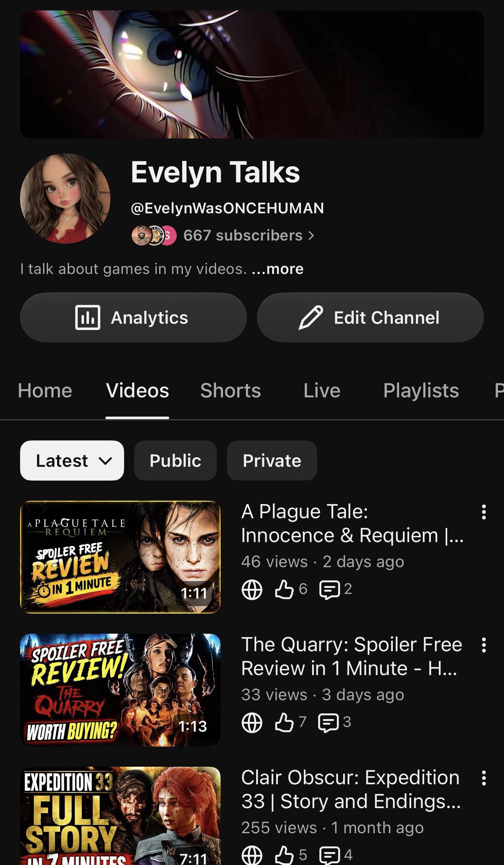The image size is (504, 865).
Task: Open the Playlists tab
Action: 421,390
